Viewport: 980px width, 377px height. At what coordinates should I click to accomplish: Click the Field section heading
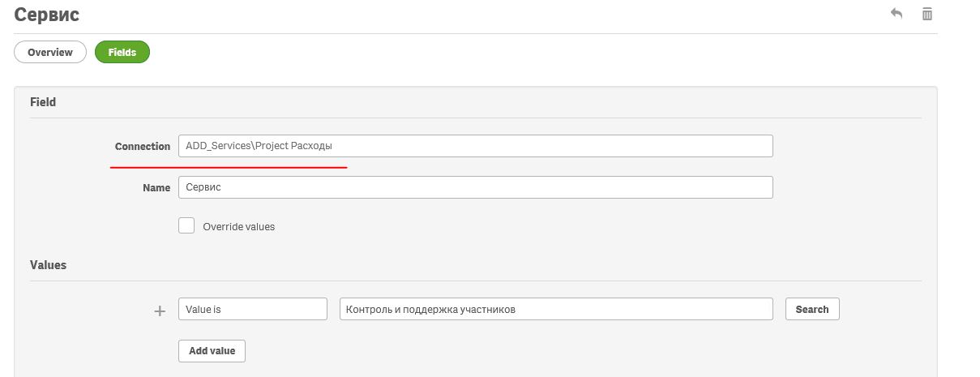[x=43, y=102]
